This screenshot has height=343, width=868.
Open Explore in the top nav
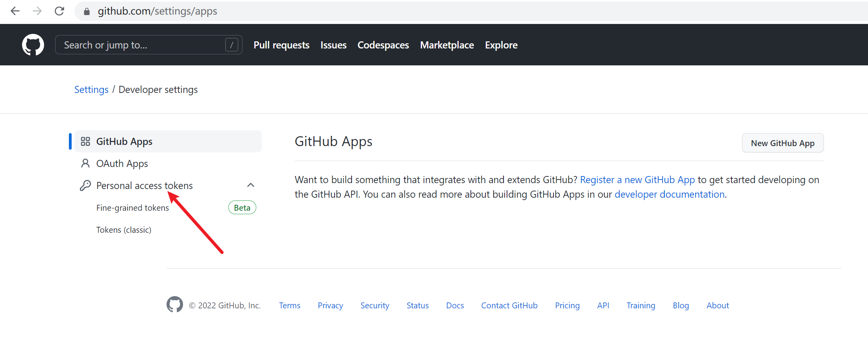click(x=501, y=45)
